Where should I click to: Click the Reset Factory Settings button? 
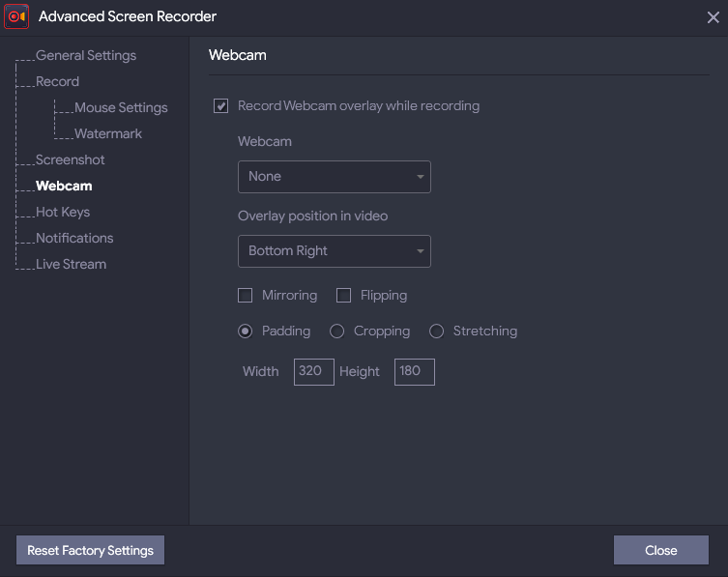pyautogui.click(x=90, y=550)
